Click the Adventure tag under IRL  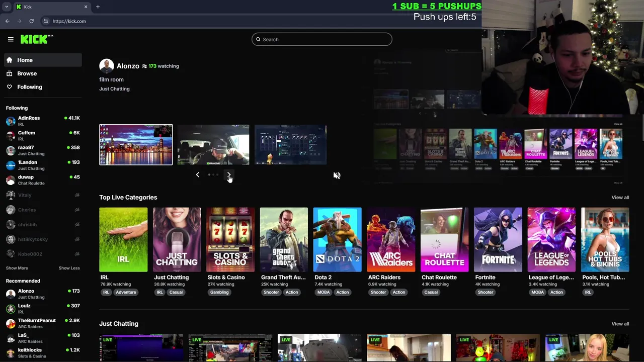coord(126,292)
